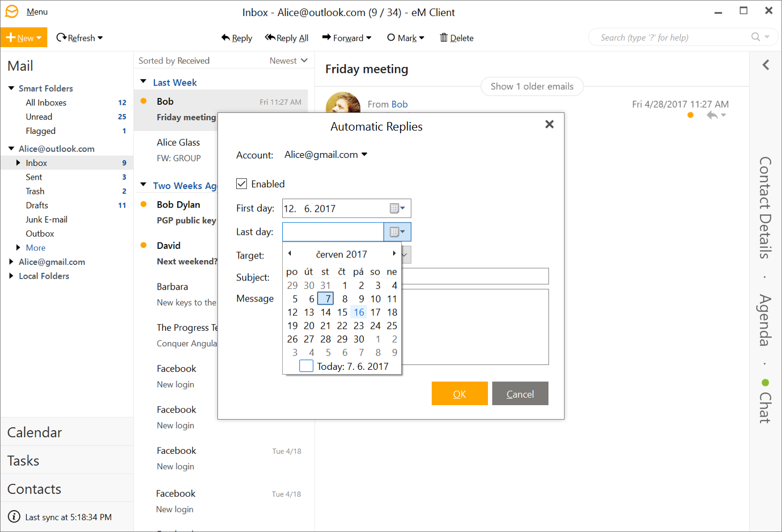Screen dimensions: 782x532
Task: Open the Refresh dropdown arrow
Action: point(100,38)
